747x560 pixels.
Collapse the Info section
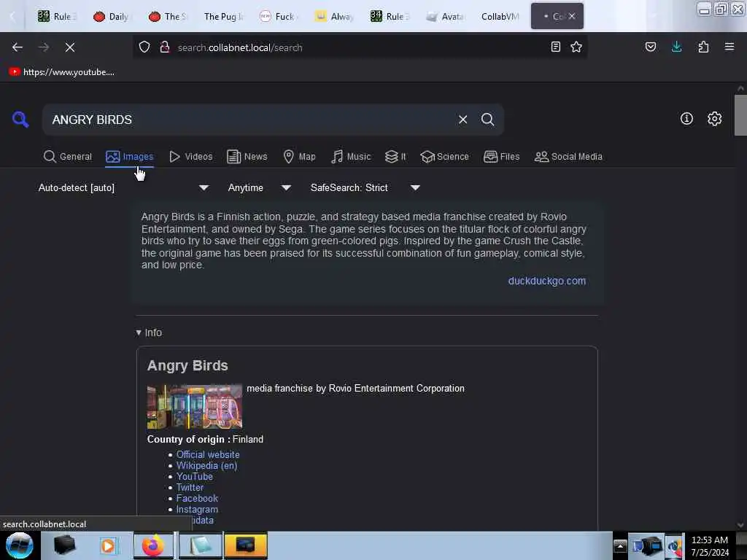pos(149,332)
